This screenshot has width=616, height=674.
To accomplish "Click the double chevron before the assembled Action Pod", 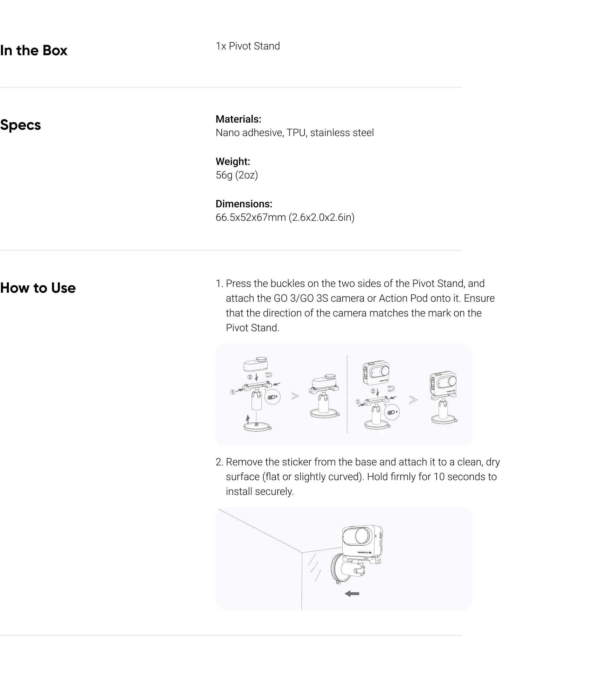I will click(413, 400).
